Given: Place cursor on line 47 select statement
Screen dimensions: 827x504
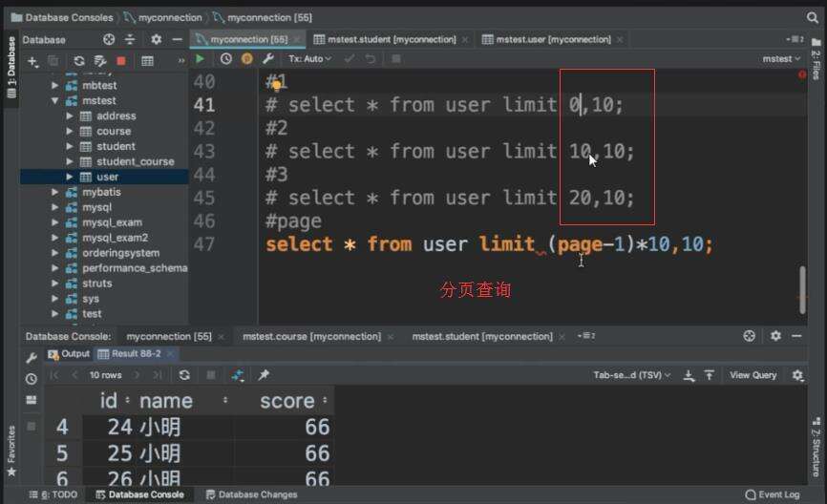Looking at the screenshot, I should (488, 244).
